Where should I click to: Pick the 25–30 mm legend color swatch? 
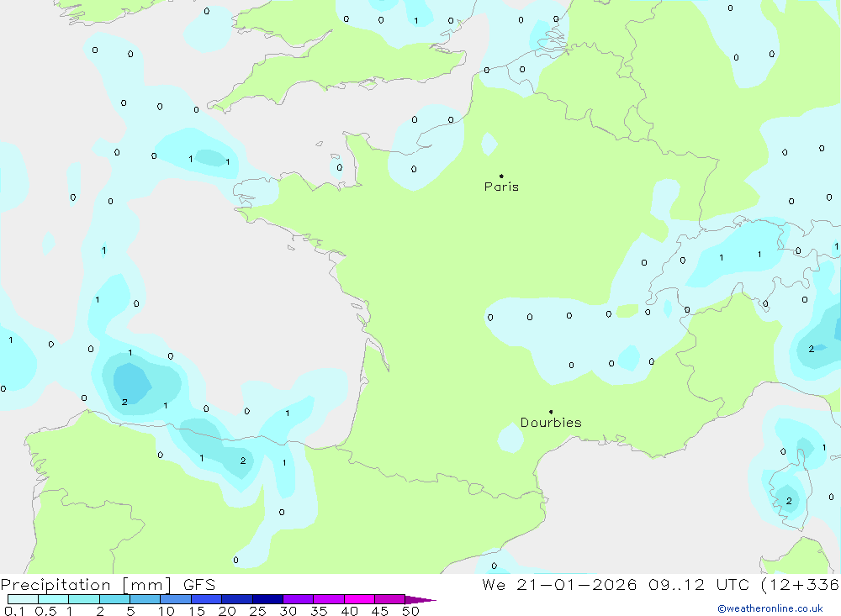[267, 599]
